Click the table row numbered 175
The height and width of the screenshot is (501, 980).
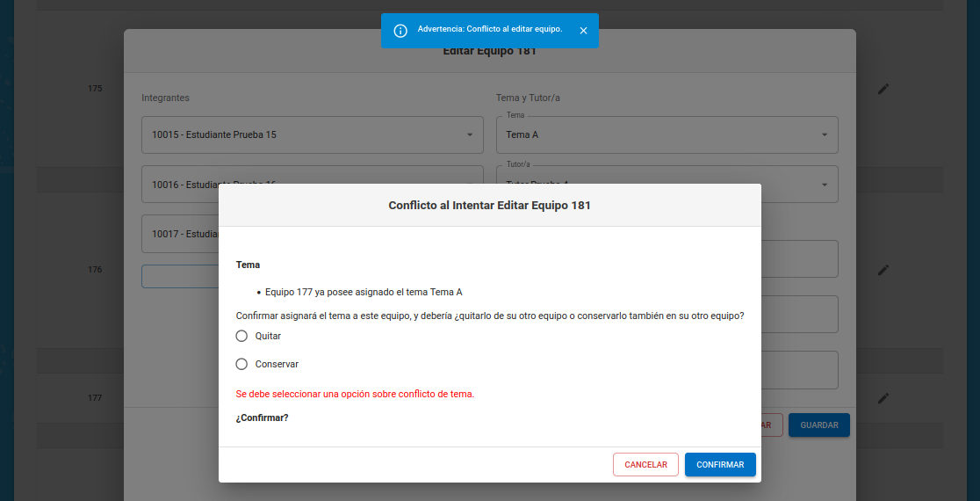click(x=95, y=89)
